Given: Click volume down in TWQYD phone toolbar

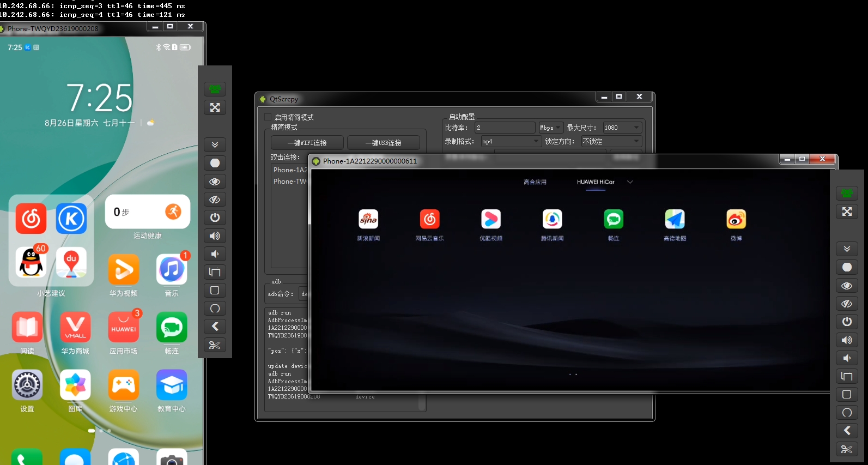Looking at the screenshot, I should (x=215, y=254).
